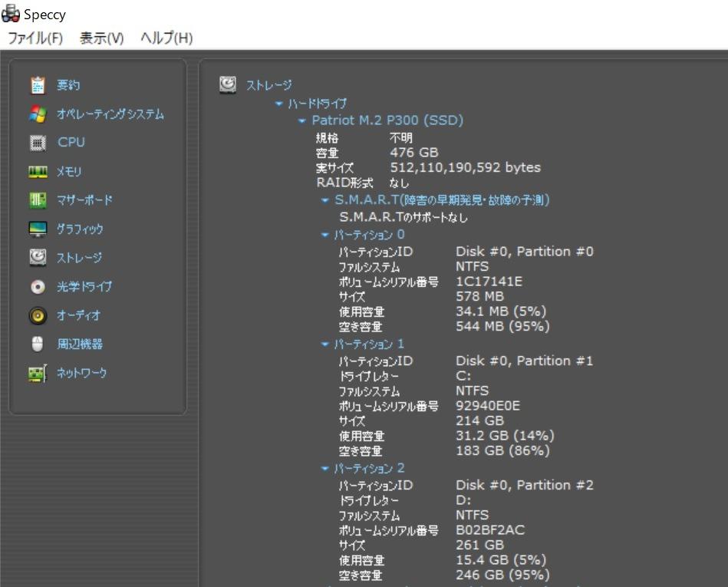Open the 光学ドライブ disc icon
The height and width of the screenshot is (587, 728).
click(38, 286)
